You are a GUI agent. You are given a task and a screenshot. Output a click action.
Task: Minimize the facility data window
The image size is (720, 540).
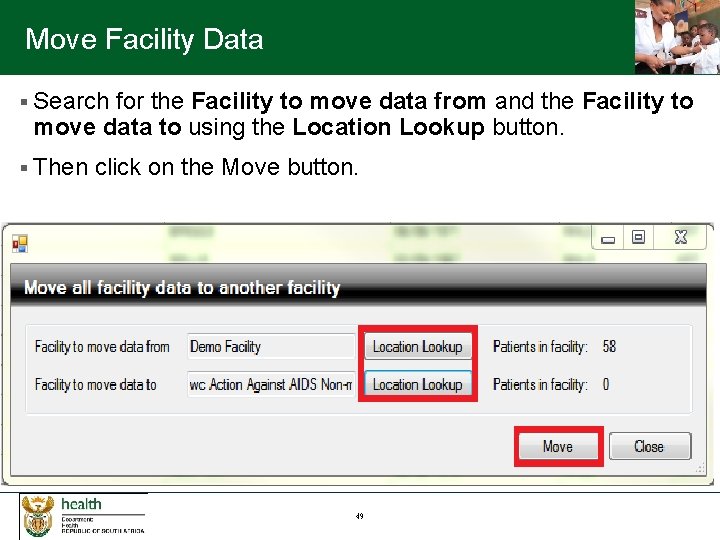tap(608, 238)
